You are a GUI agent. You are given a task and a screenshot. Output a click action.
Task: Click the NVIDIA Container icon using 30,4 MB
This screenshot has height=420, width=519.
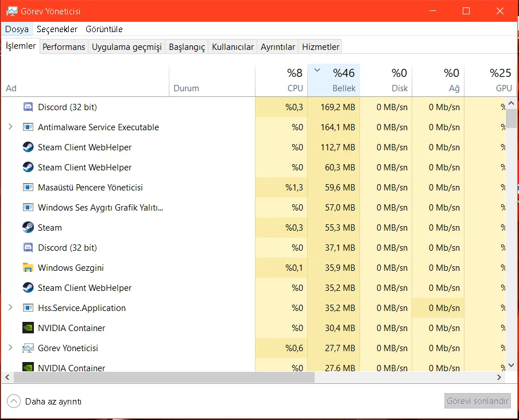28,328
